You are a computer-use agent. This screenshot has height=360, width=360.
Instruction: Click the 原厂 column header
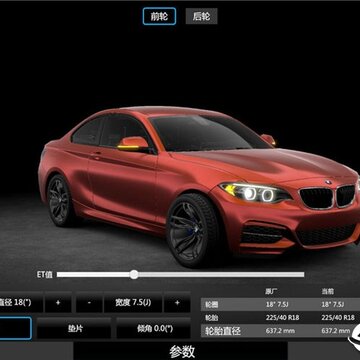click(271, 292)
